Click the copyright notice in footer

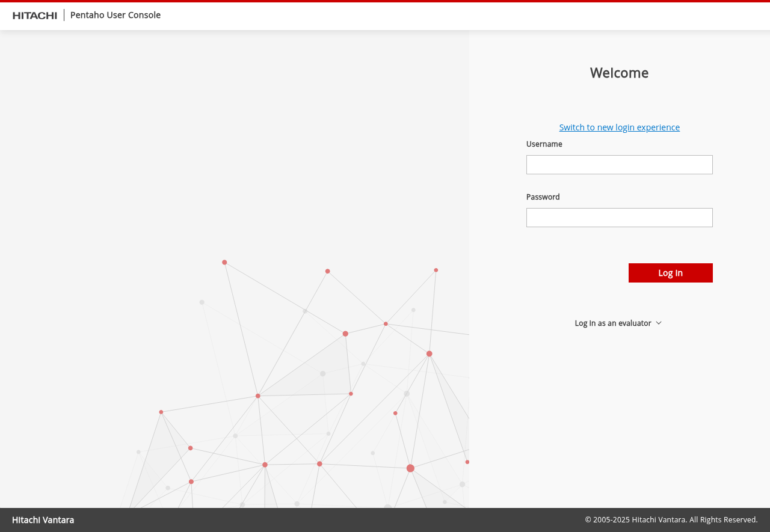click(x=671, y=520)
